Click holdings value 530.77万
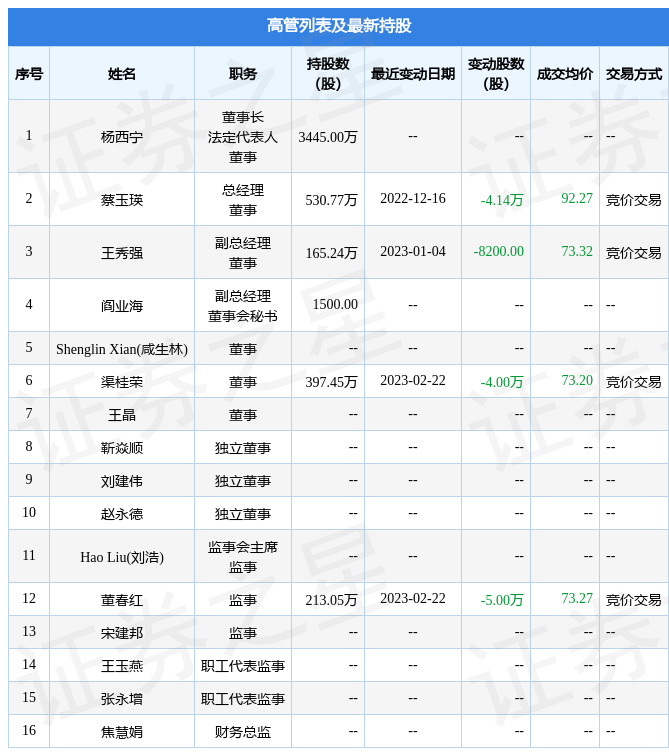This screenshot has width=669, height=756. click(331, 200)
